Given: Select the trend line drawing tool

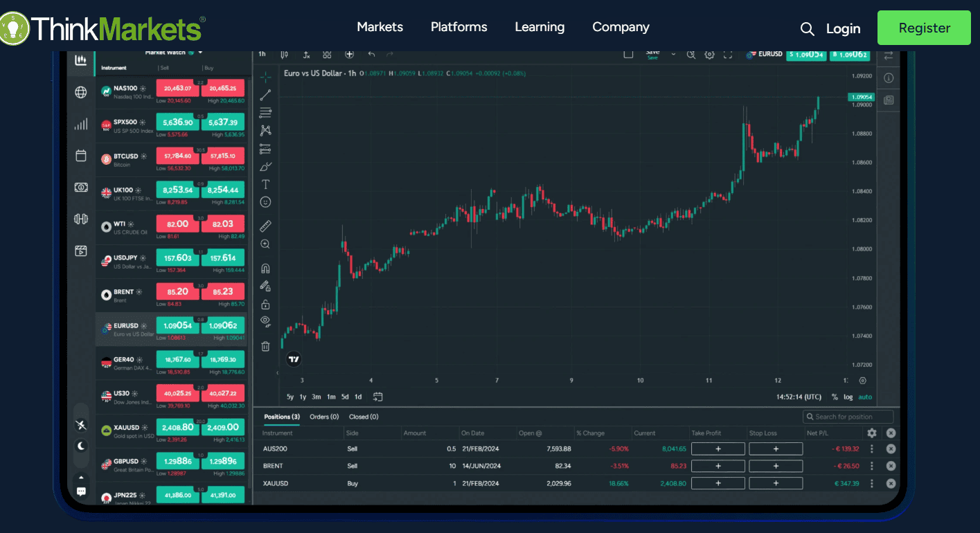Looking at the screenshot, I should tap(265, 95).
